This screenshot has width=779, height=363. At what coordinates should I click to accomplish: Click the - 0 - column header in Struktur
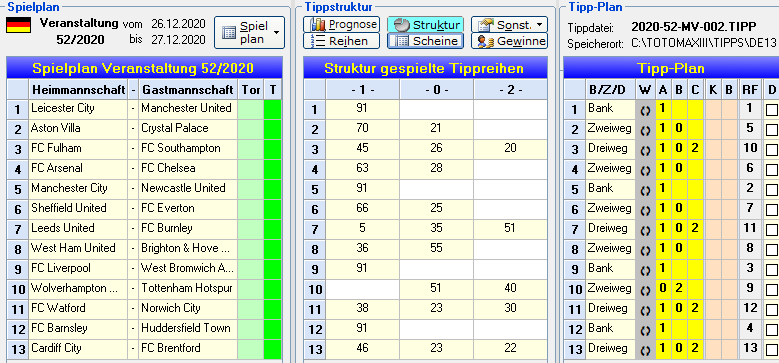point(436,90)
